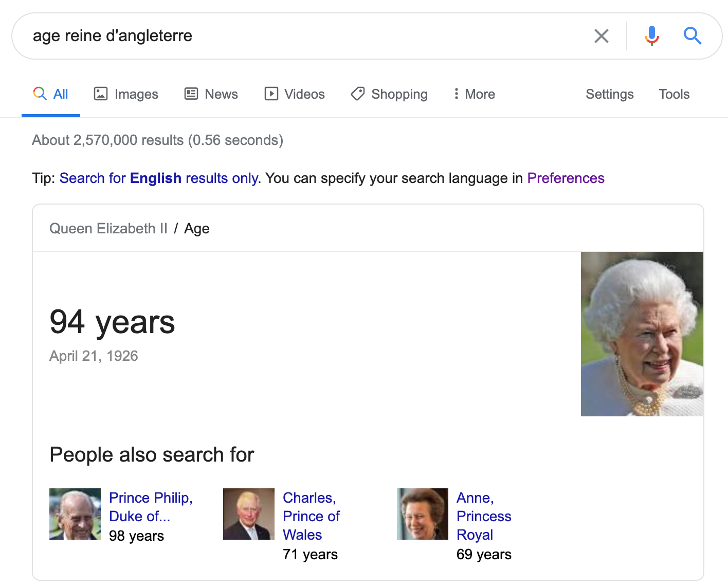Viewport: 728px width, 587px height.
Task: Click inside the search query text field
Action: pyautogui.click(x=308, y=36)
